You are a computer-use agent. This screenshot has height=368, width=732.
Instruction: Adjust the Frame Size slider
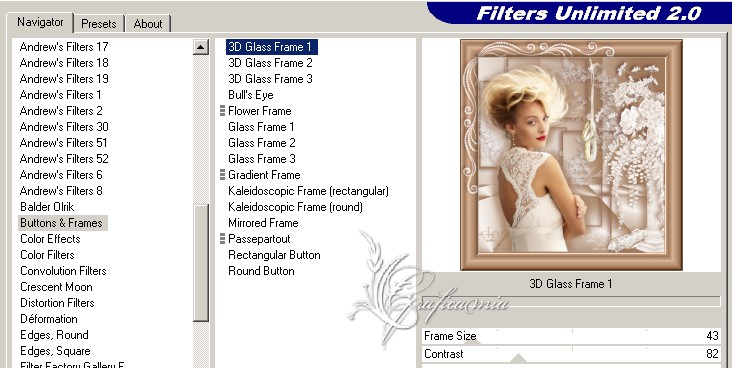pyautogui.click(x=571, y=336)
